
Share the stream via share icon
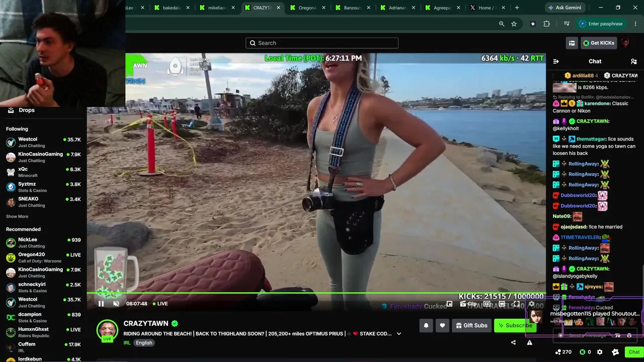coord(513,342)
